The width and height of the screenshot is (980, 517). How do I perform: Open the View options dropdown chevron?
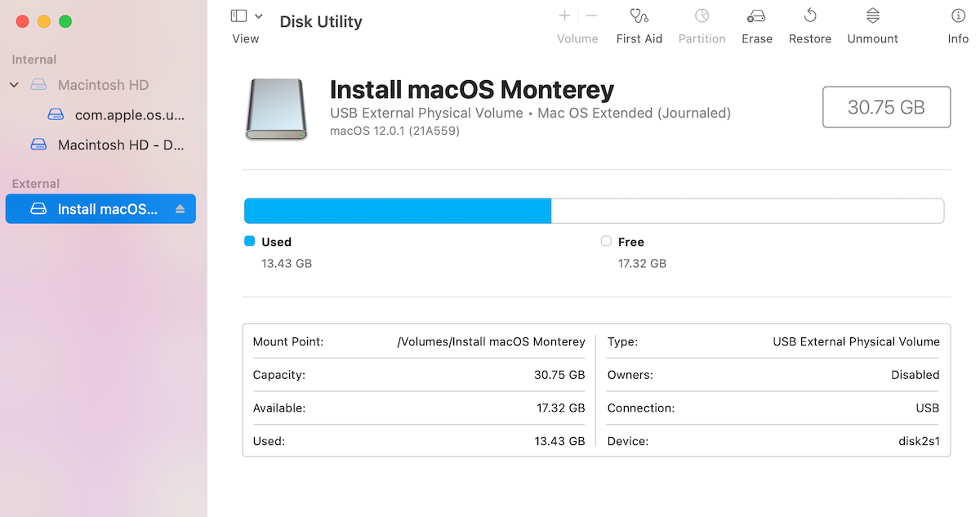point(259,16)
